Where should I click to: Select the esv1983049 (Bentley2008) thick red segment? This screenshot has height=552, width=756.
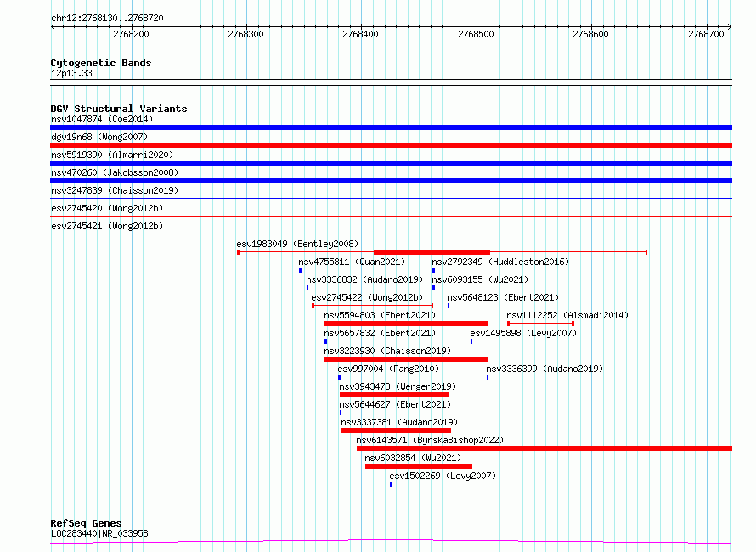tap(432, 252)
